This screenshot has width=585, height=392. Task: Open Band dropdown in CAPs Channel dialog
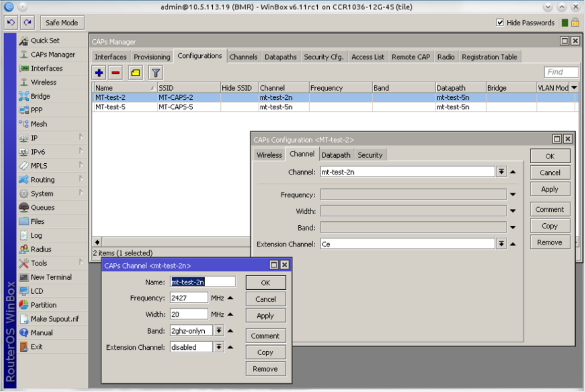coord(219,331)
